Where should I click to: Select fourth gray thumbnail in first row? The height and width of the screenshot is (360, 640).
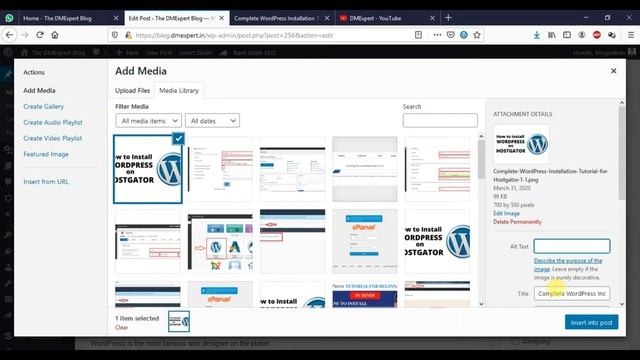(364, 169)
